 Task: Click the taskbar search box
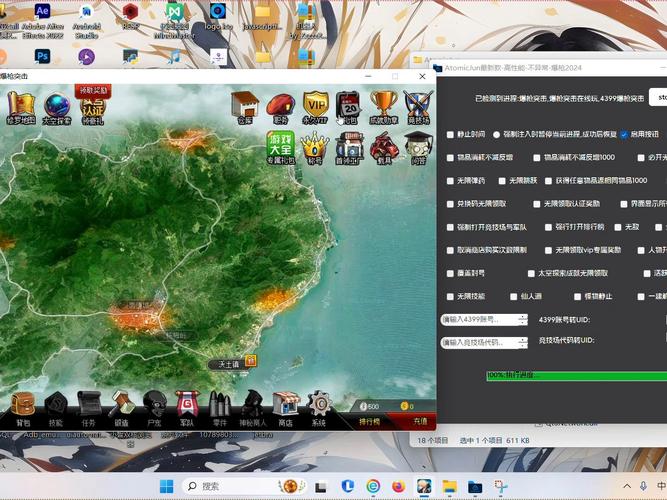click(x=245, y=486)
